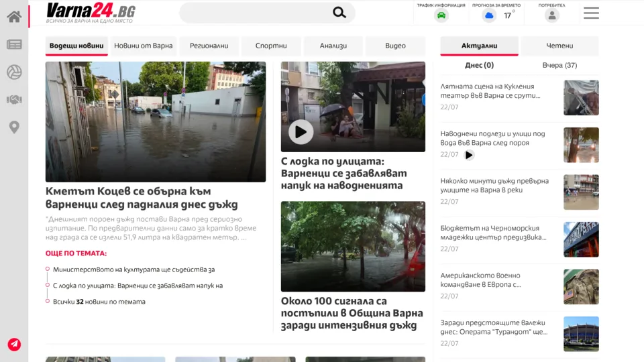Switch to Регионални tab
Image resolution: width=644 pixels, height=362 pixels.
(209, 46)
